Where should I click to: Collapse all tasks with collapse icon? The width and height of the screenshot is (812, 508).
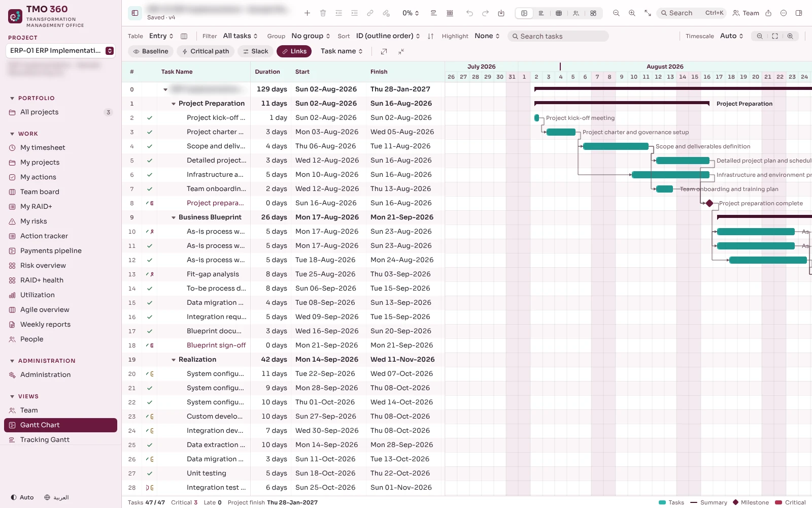pyautogui.click(x=401, y=51)
